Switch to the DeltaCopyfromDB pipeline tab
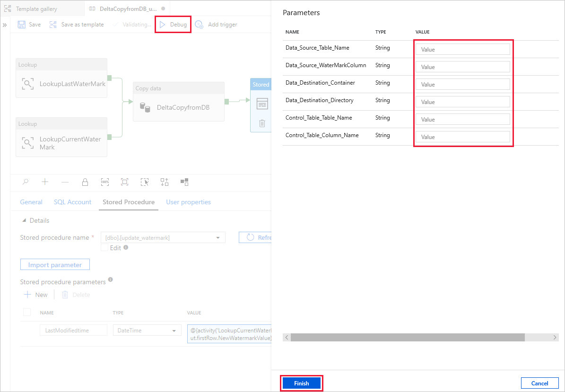 (128, 9)
